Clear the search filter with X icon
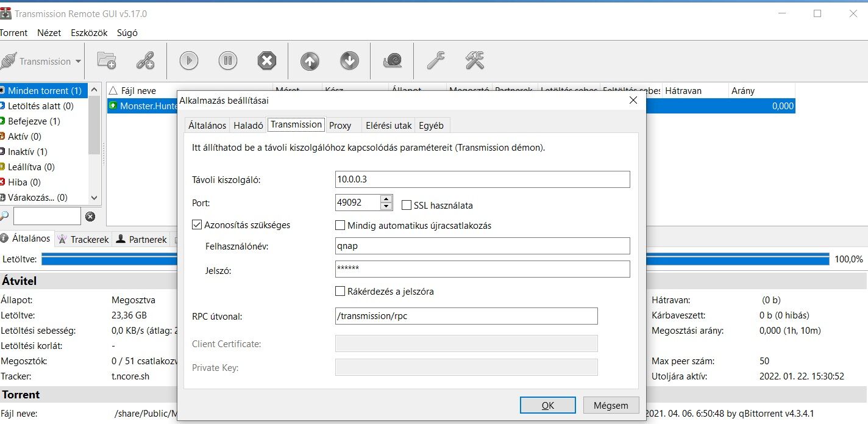Viewport: 868px width, 424px height. tap(90, 216)
